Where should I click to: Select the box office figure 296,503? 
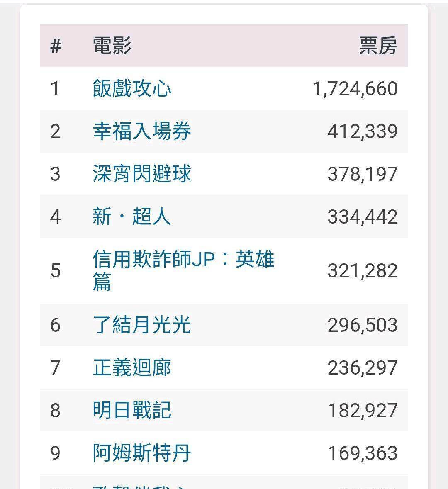click(363, 325)
